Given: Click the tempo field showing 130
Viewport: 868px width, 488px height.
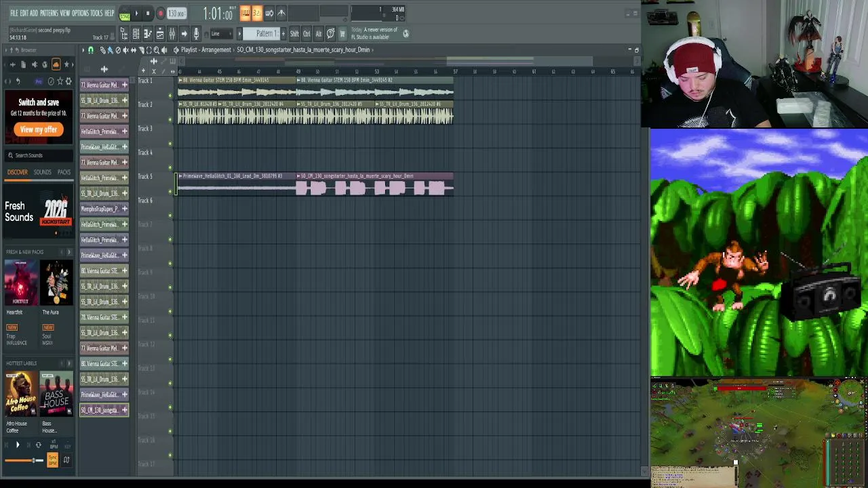Looking at the screenshot, I should 176,14.
